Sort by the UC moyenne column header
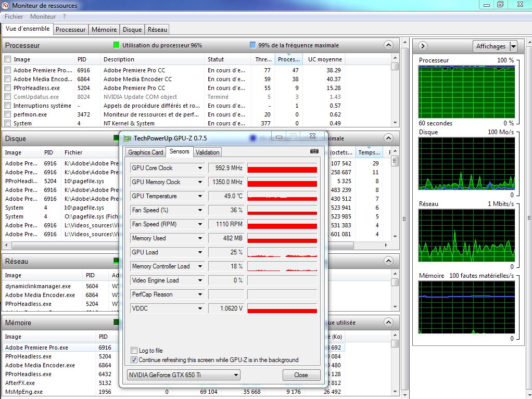 tap(324, 59)
